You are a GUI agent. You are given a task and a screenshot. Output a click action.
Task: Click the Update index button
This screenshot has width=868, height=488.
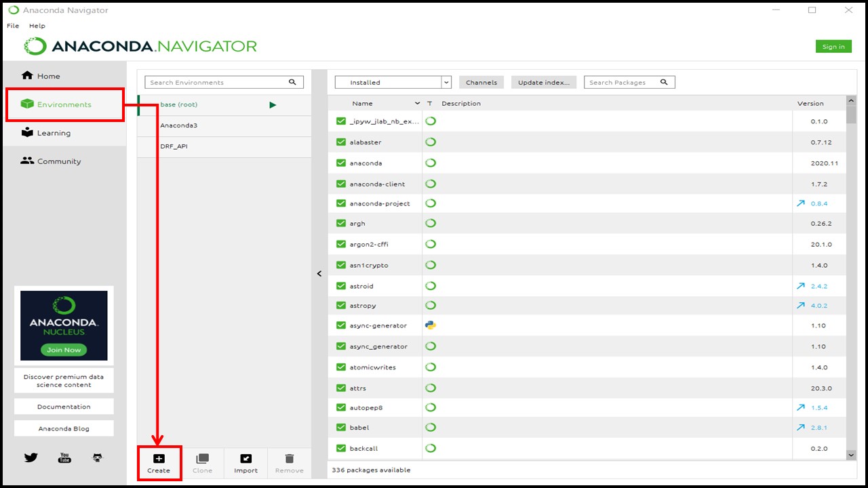click(544, 83)
